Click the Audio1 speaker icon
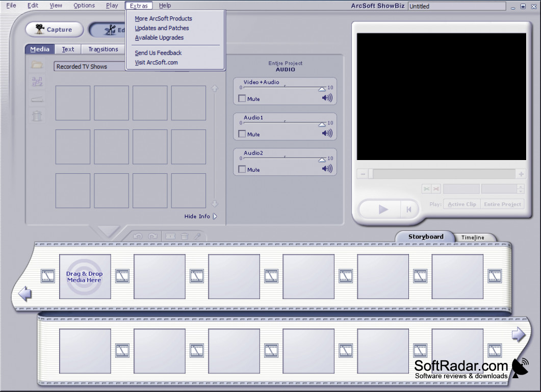This screenshot has width=541, height=392. 327,133
